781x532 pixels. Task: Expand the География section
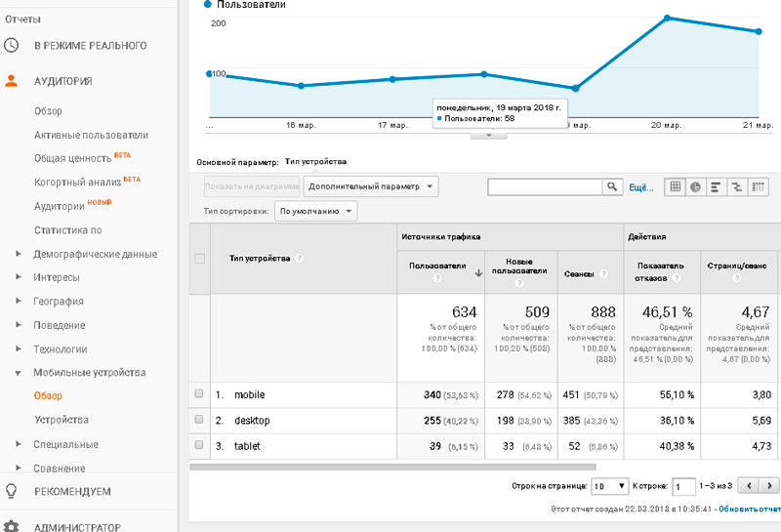pos(19,301)
